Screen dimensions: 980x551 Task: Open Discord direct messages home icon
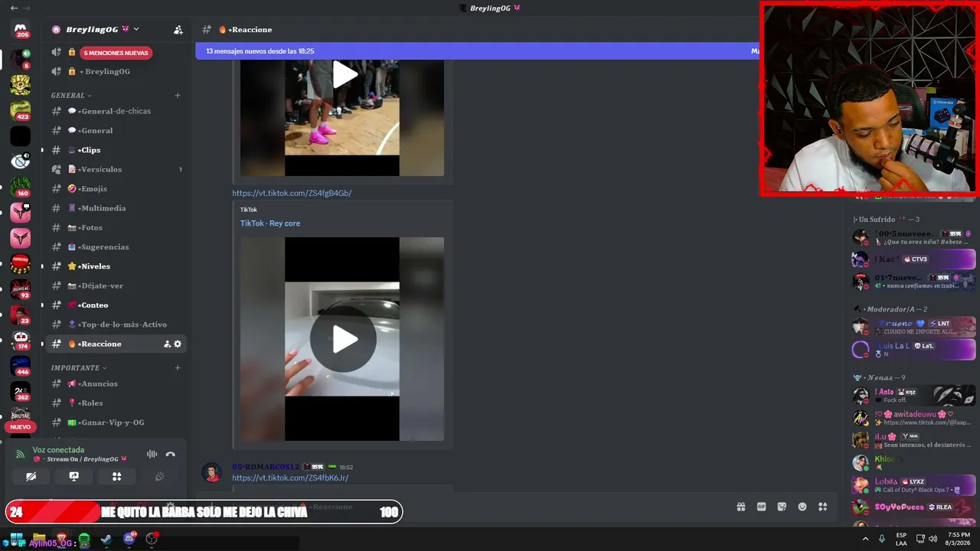click(x=21, y=31)
